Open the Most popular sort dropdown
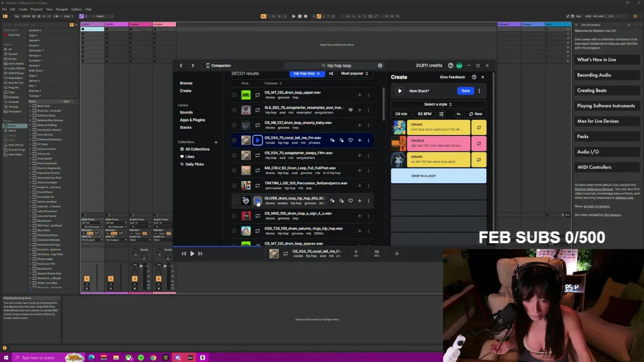This screenshot has height=362, width=644. (354, 73)
